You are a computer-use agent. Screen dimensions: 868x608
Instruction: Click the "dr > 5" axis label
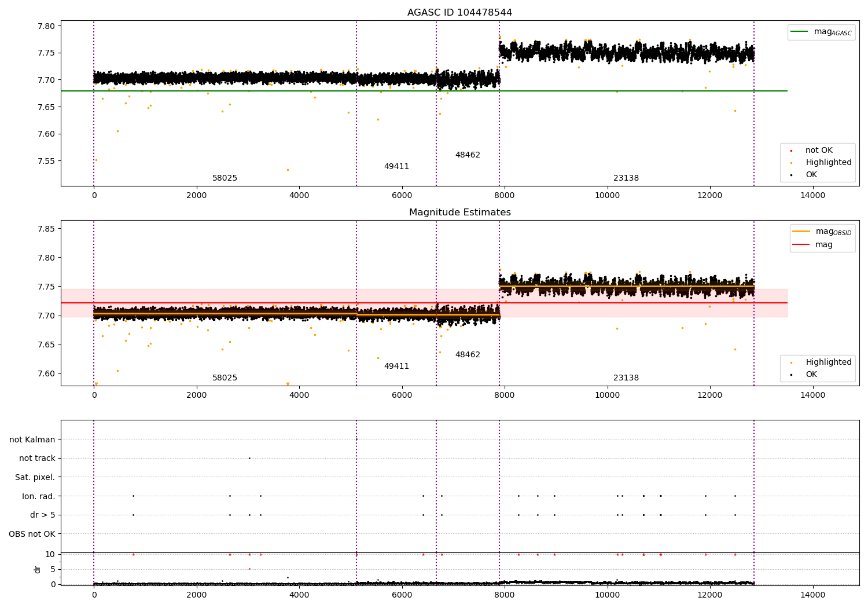point(43,515)
